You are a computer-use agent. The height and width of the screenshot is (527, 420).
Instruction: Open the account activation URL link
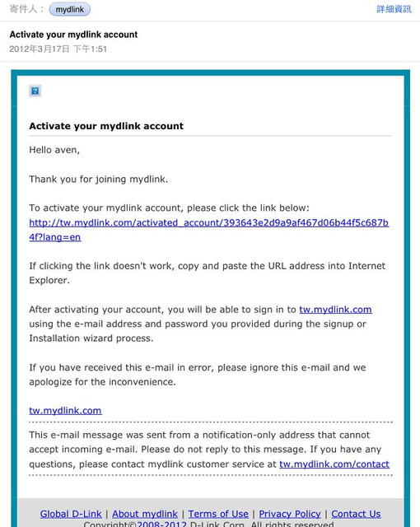coord(208,222)
